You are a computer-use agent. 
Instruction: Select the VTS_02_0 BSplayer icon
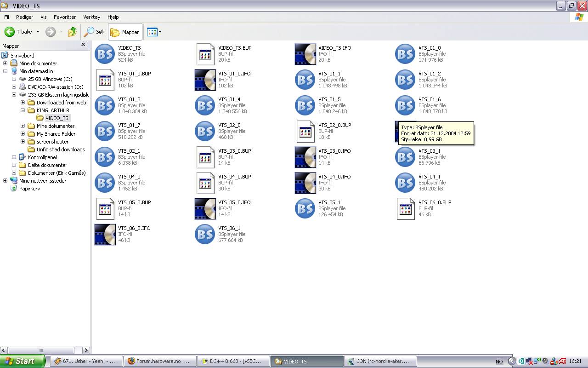pyautogui.click(x=205, y=132)
